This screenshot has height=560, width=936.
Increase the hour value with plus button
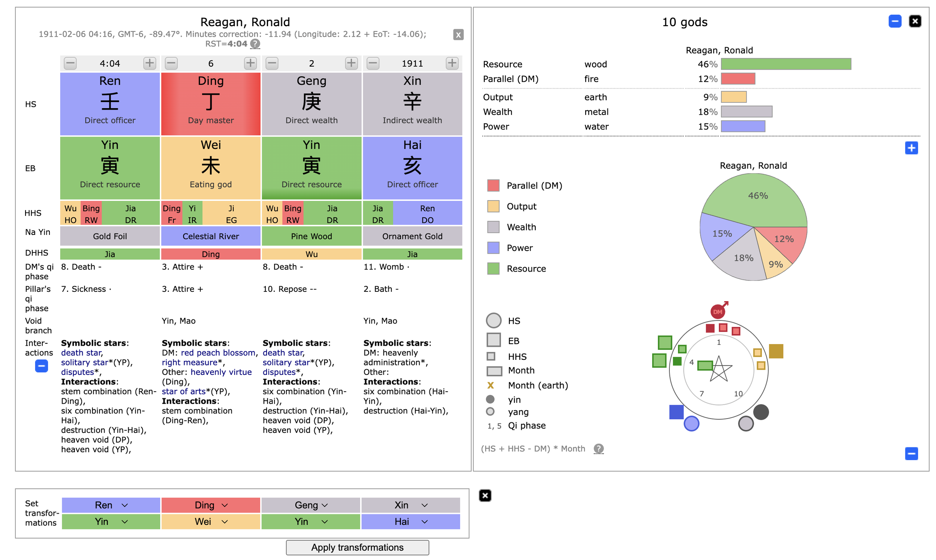[x=149, y=63]
